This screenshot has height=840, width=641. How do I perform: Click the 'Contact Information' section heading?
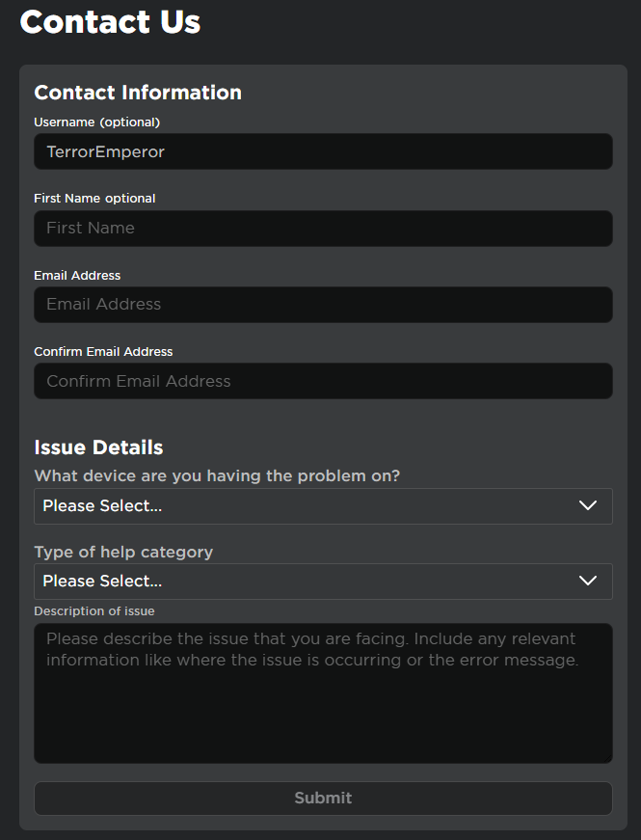pos(137,93)
